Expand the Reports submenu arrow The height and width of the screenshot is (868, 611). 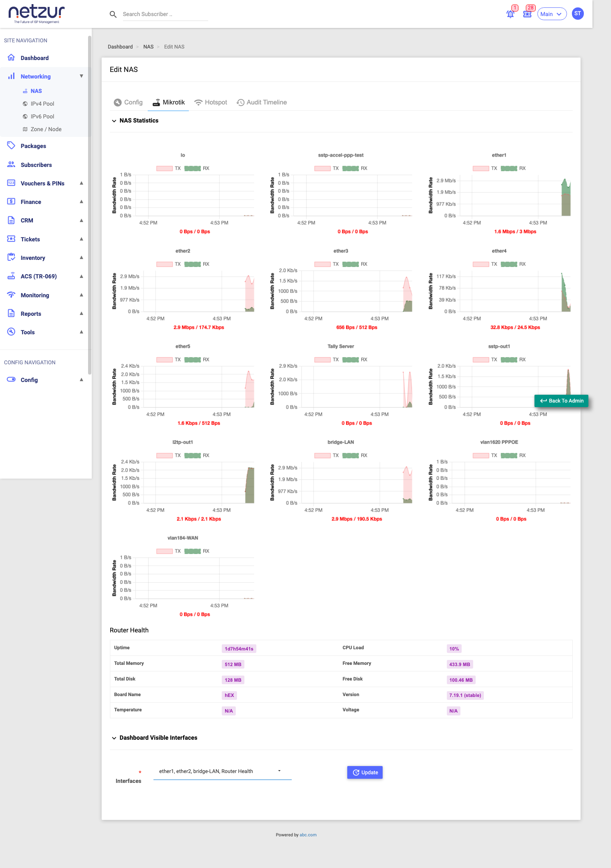81,313
